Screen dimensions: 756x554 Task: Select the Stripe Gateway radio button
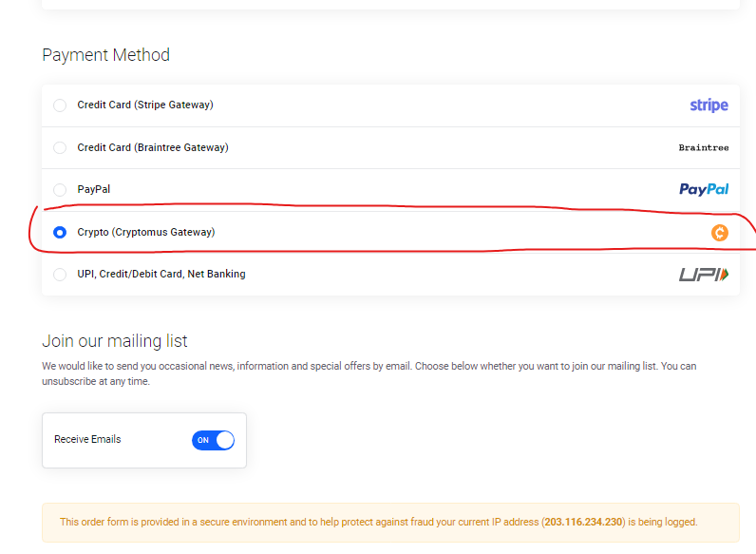pos(60,105)
